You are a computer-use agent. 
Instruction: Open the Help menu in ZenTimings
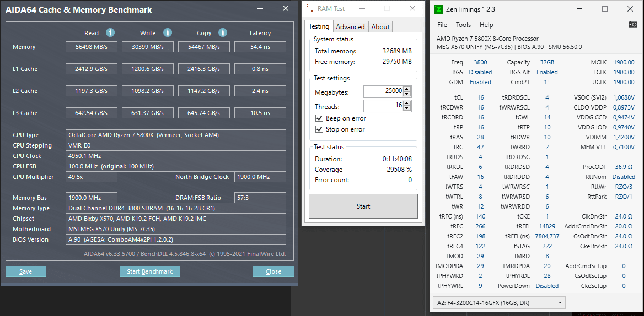coord(486,25)
